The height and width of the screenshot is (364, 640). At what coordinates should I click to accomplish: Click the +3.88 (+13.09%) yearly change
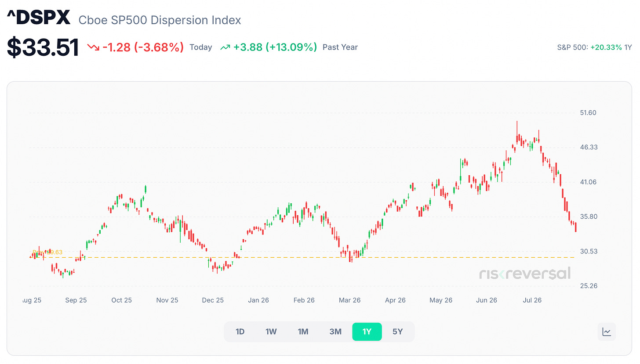click(x=275, y=47)
